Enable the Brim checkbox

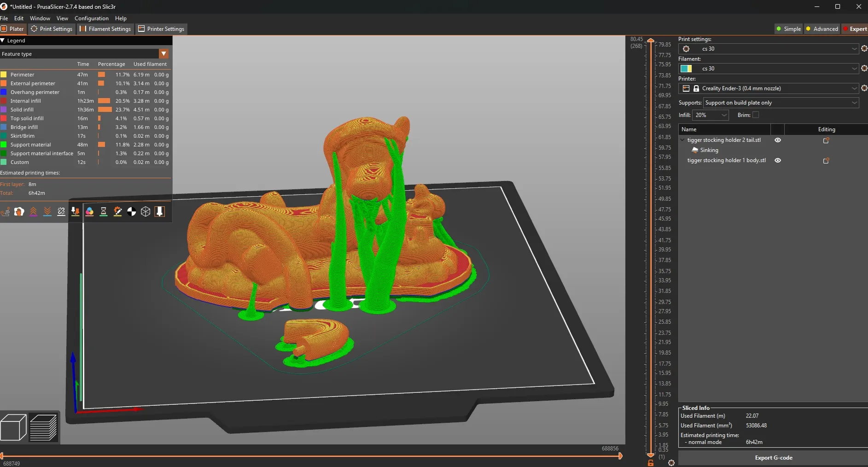[x=756, y=115]
